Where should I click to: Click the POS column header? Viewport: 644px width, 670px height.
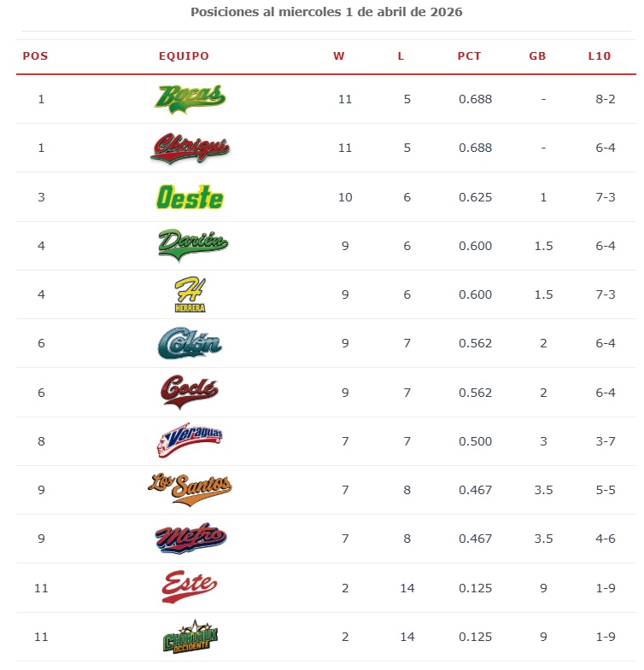[x=35, y=56]
